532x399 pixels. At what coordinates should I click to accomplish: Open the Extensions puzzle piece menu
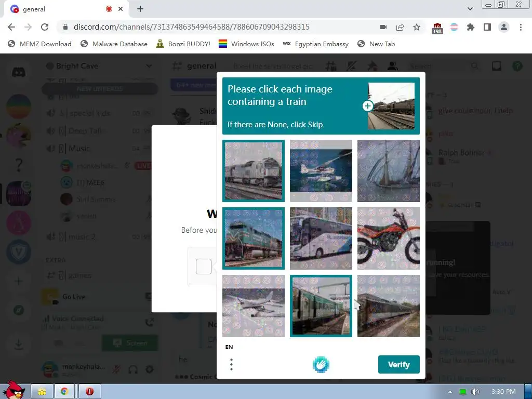click(x=470, y=27)
